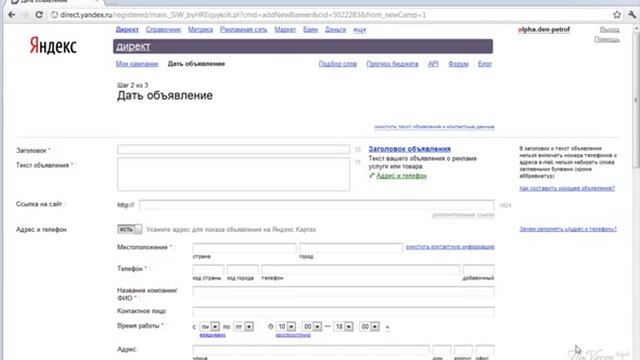Toggle the 'есть' address and phone switch

coord(129,229)
